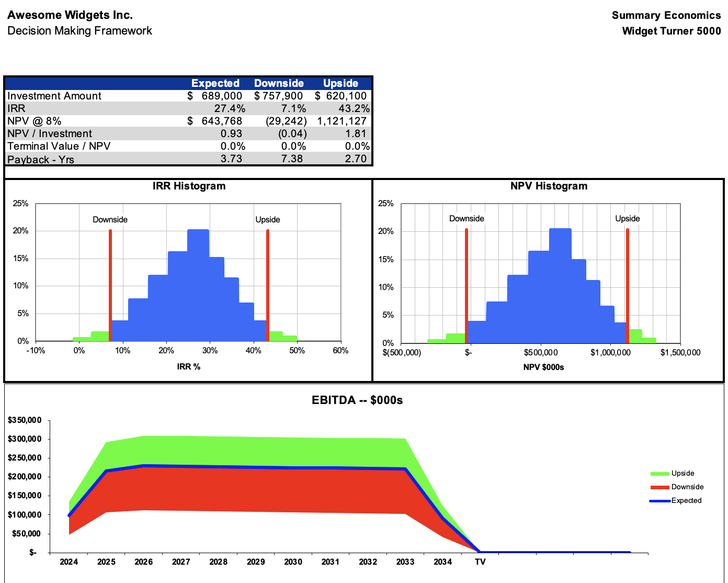Click the Awesome Widgets Inc. title
The image size is (728, 583).
[70, 15]
